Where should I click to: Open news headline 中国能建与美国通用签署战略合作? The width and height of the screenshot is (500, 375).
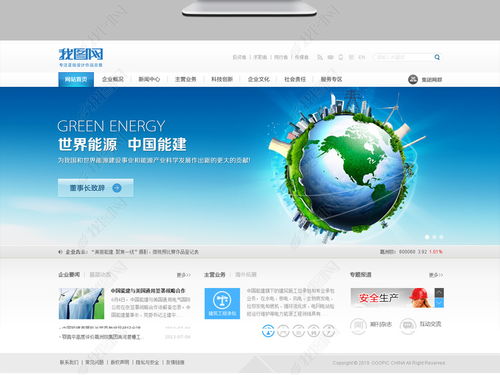click(x=148, y=291)
